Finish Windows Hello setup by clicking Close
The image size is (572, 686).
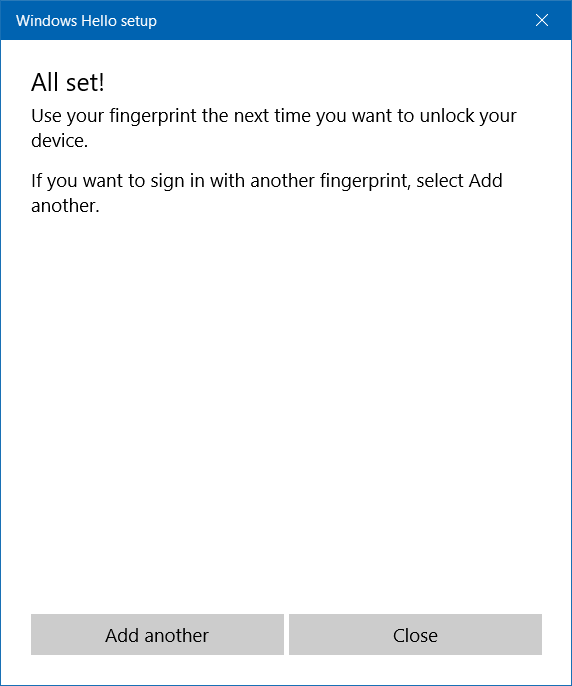(x=415, y=634)
